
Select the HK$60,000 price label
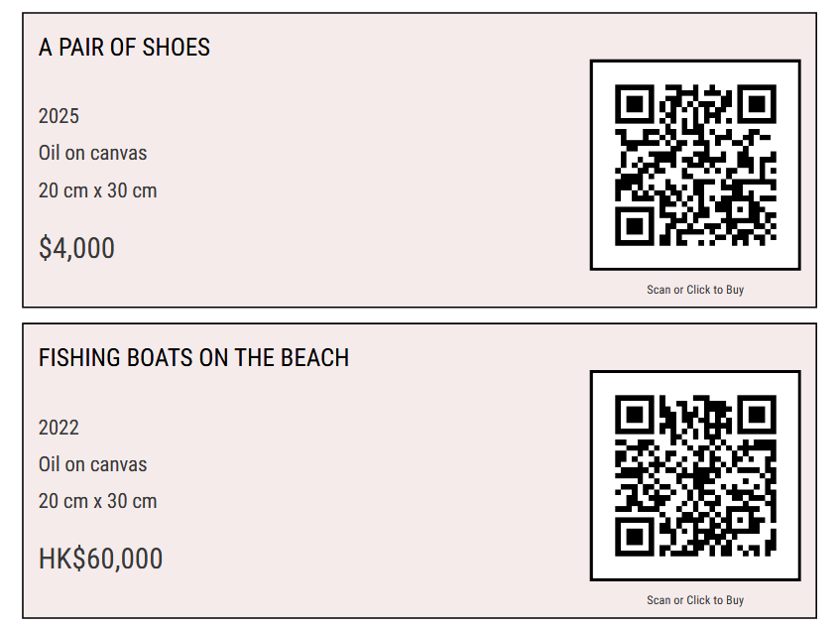point(100,559)
